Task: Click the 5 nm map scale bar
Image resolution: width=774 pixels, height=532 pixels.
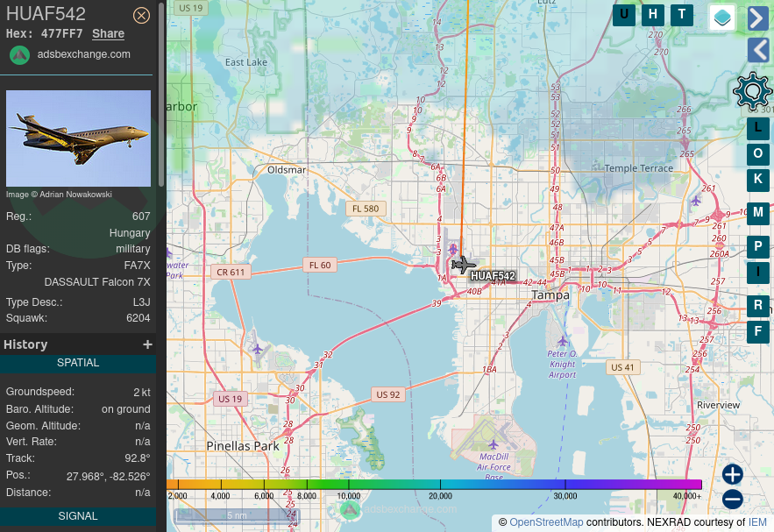Action: pyautogui.click(x=237, y=515)
